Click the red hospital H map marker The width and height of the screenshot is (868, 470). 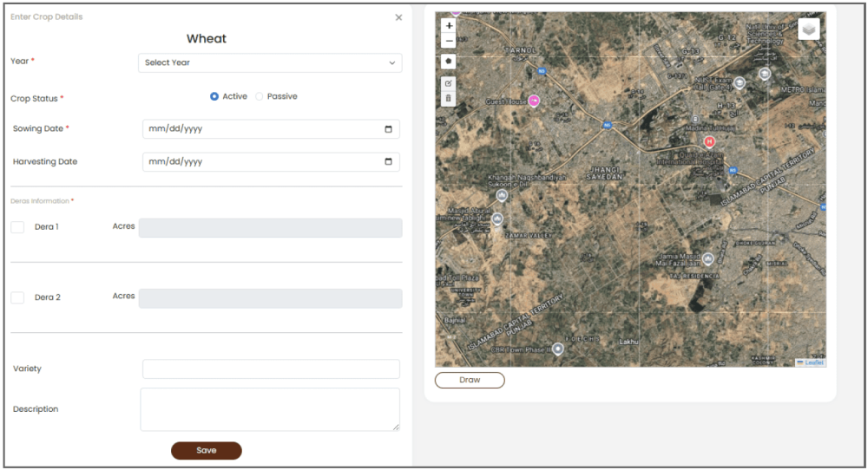(x=709, y=142)
